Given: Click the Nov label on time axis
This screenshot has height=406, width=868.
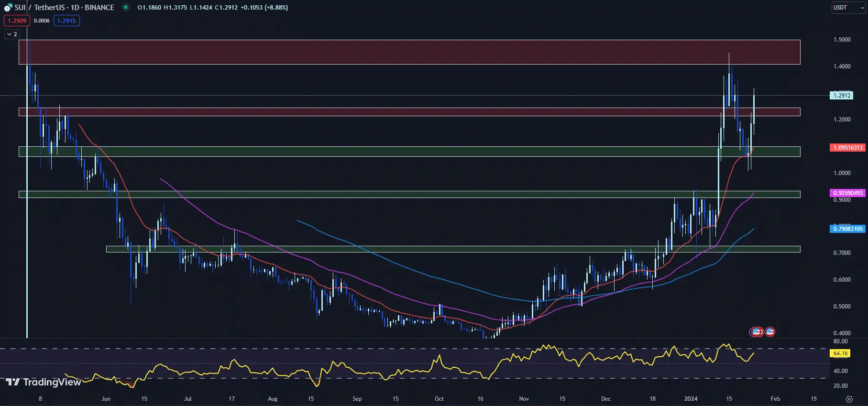Looking at the screenshot, I should click(524, 399).
